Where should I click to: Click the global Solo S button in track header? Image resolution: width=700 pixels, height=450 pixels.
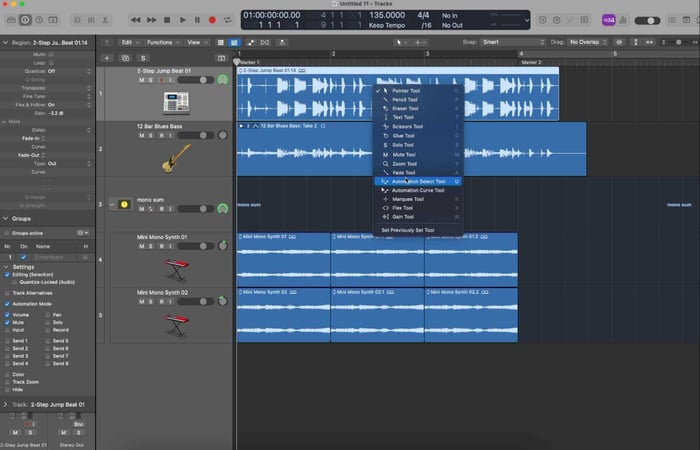coord(143,58)
